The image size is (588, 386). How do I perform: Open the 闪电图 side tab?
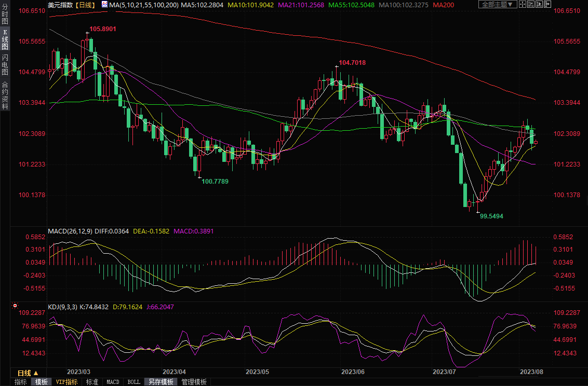pos(5,64)
